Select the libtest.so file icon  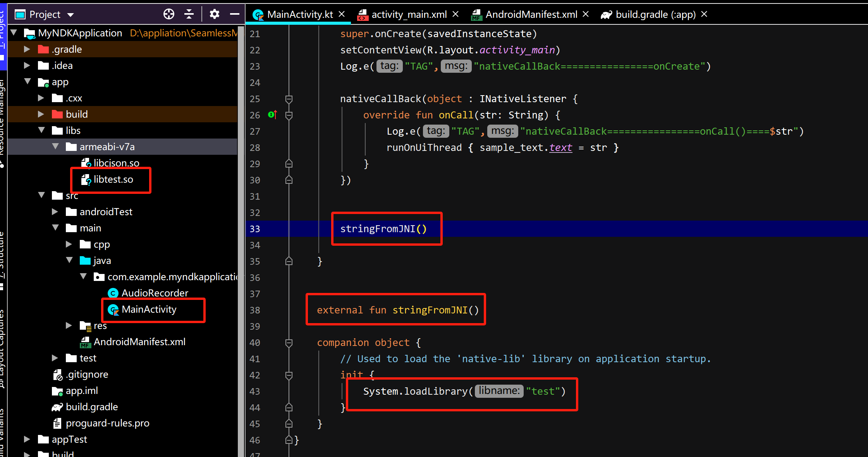pos(86,180)
